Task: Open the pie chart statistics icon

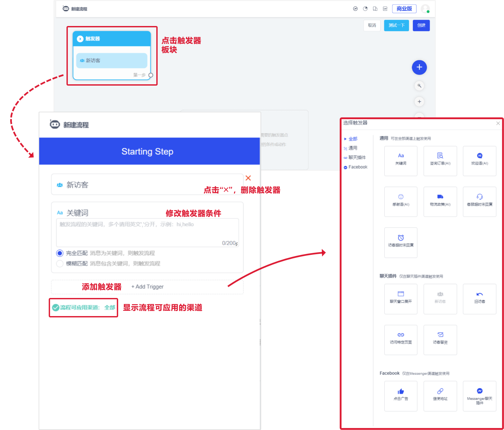Action: tap(365, 9)
